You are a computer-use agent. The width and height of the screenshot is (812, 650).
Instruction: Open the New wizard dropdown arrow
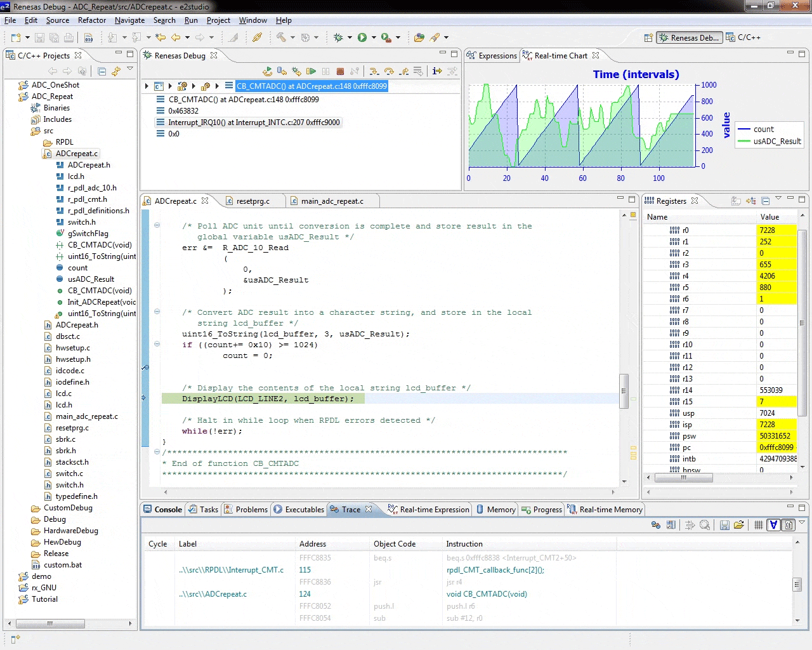[27, 37]
